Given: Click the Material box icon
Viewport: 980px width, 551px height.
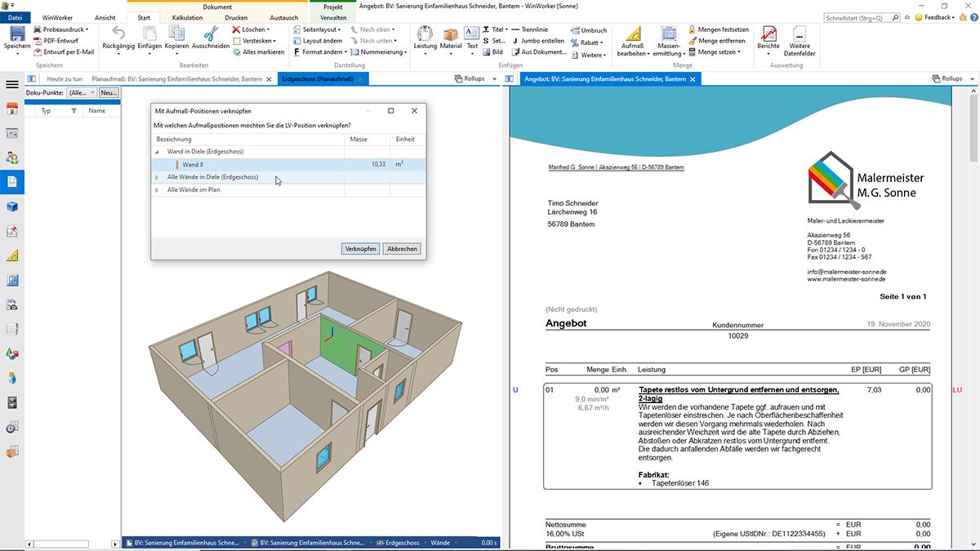Looking at the screenshot, I should coord(451,37).
